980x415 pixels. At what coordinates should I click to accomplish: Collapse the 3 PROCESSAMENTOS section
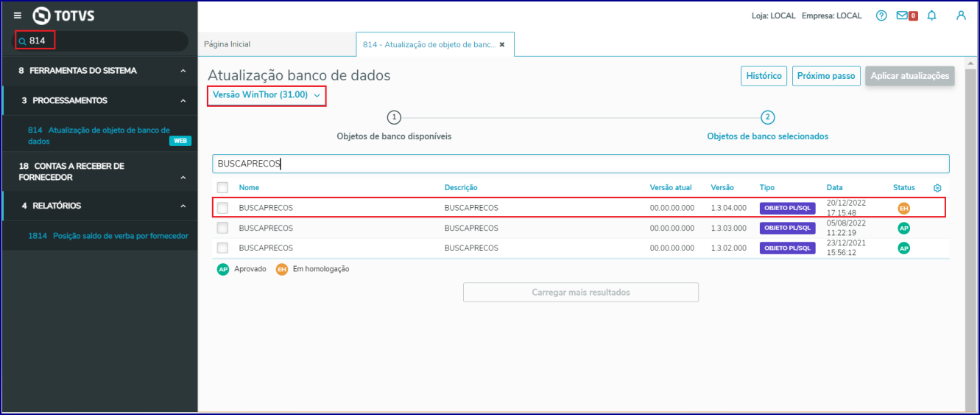(x=183, y=101)
